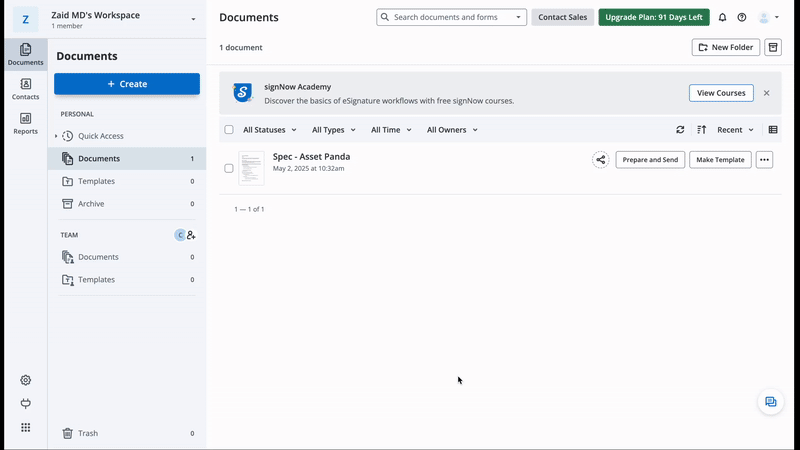Viewport: 800px width, 450px height.
Task: Toggle sort order direction icon
Action: (702, 130)
